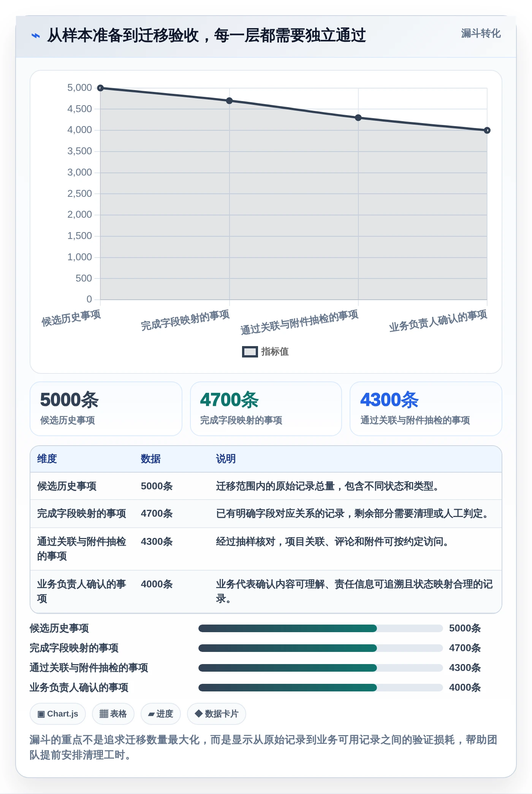Select table cell 候选历史事项
The image size is (532, 794).
67,486
